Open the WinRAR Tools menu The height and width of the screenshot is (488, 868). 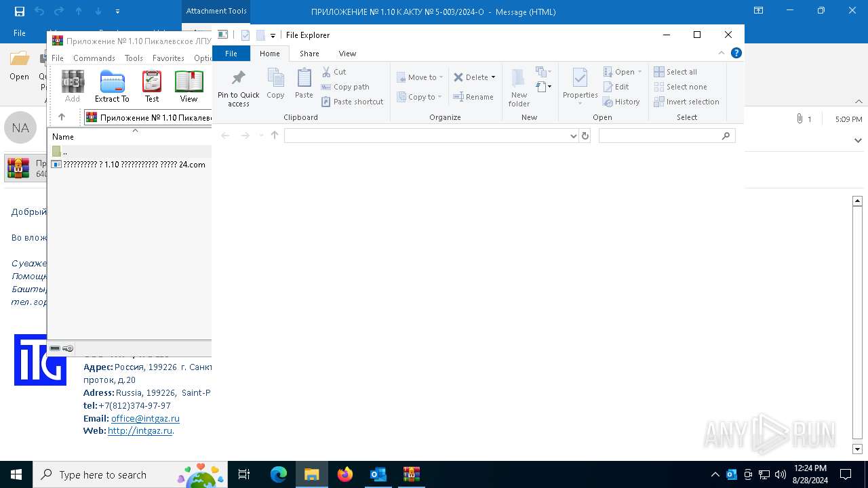coord(134,58)
